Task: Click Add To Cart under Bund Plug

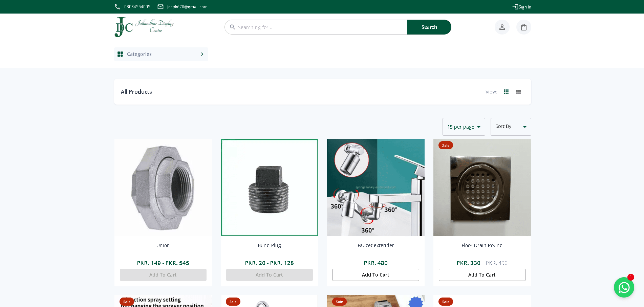Action: pyautogui.click(x=270, y=275)
